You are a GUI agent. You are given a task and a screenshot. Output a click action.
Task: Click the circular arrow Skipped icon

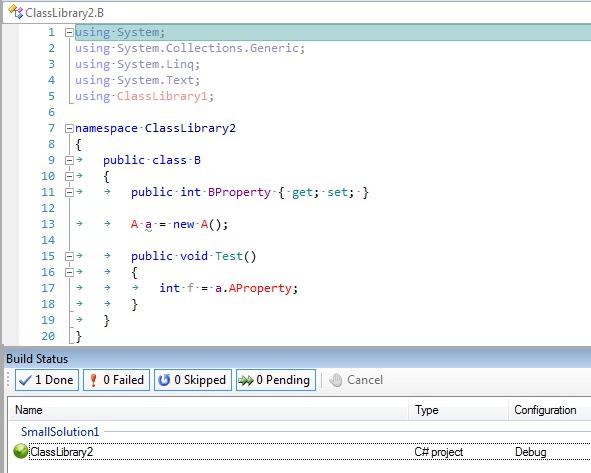pyautogui.click(x=164, y=380)
